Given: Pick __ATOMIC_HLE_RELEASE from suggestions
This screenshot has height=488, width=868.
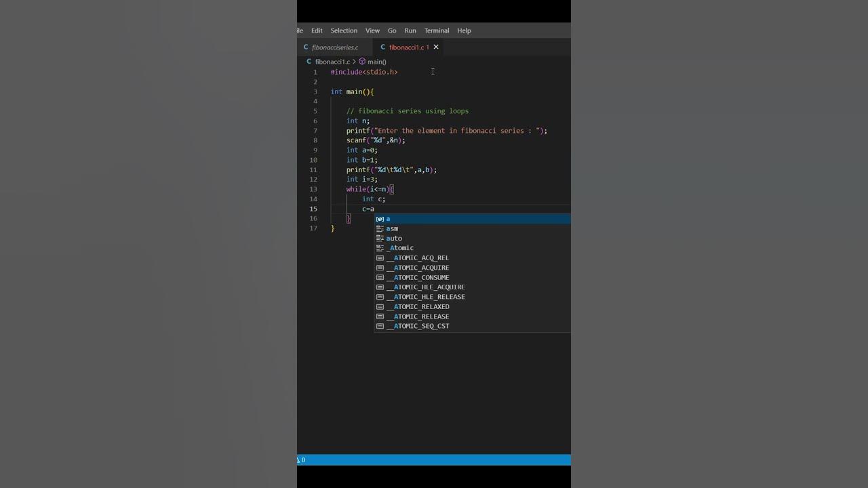Looking at the screenshot, I should 473,297.
